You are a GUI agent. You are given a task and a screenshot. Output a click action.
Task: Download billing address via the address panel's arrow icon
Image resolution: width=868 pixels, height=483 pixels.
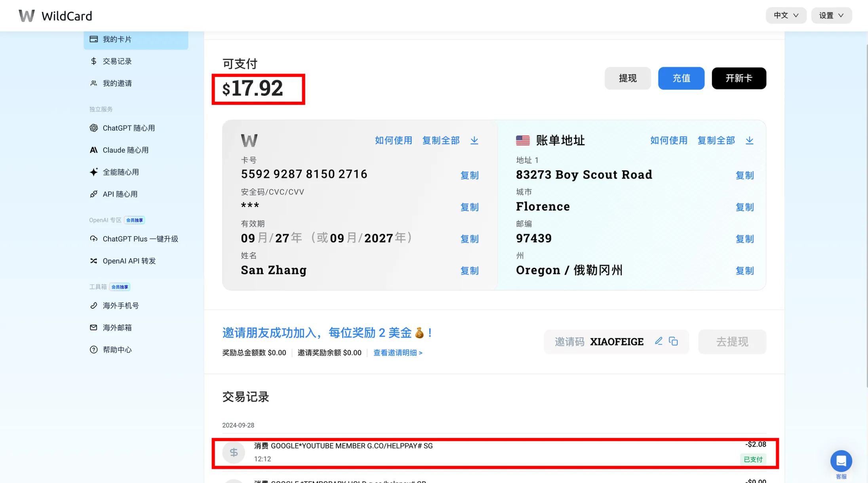[x=749, y=141]
